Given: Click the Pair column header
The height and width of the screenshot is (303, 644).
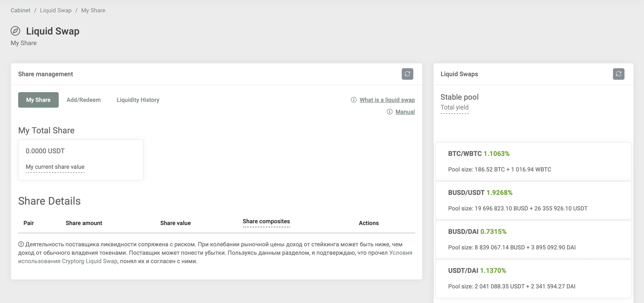Looking at the screenshot, I should coord(29,223).
